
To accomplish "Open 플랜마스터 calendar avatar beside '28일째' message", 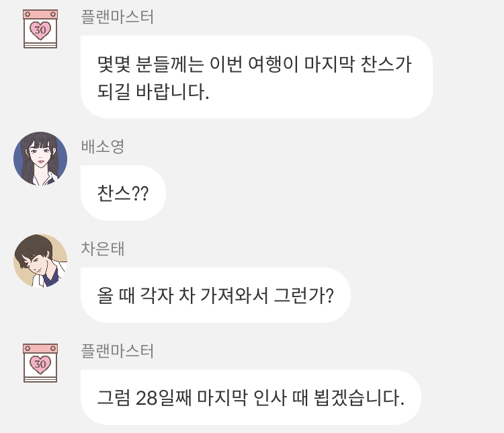I will click(x=40, y=363).
